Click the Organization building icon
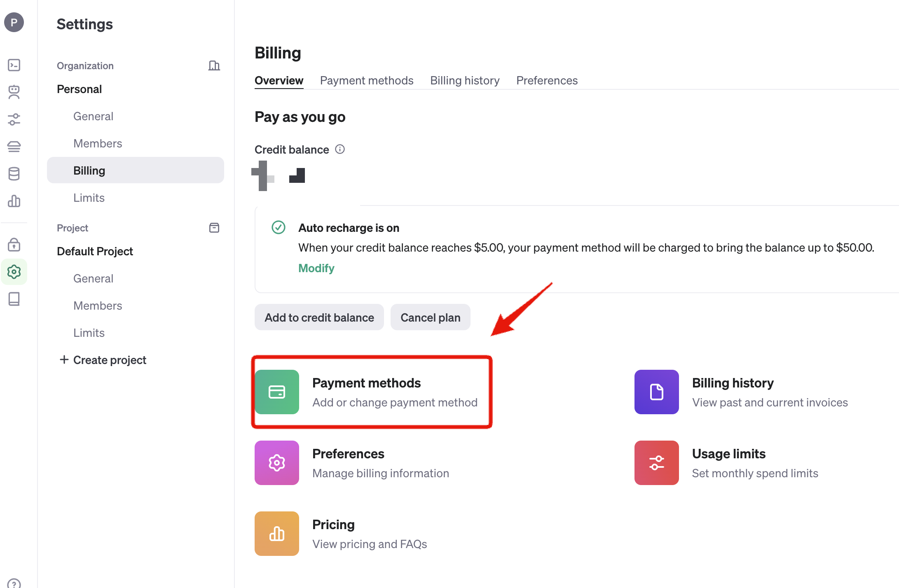 214,65
